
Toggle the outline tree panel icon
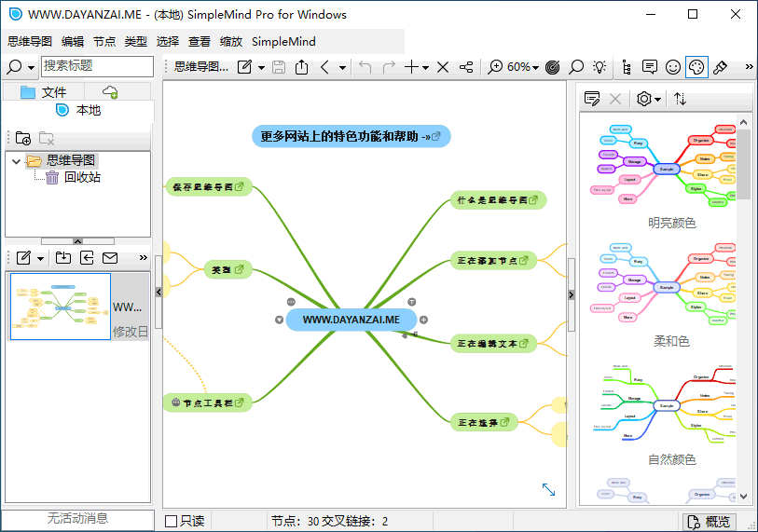627,67
